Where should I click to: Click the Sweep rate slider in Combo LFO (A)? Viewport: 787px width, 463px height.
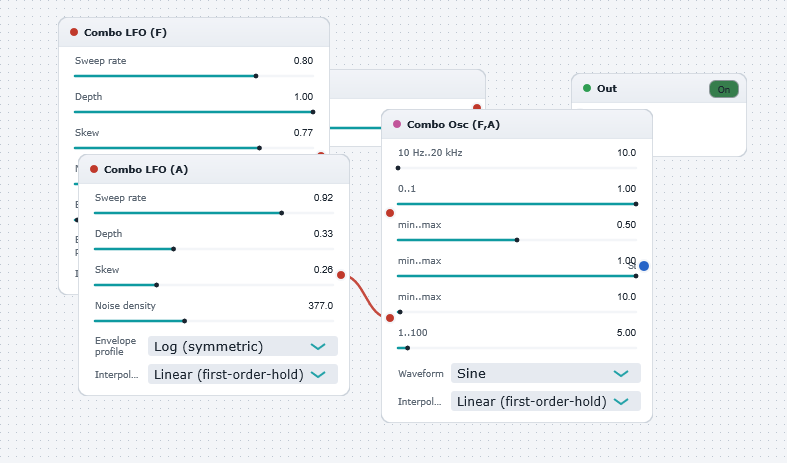click(214, 213)
